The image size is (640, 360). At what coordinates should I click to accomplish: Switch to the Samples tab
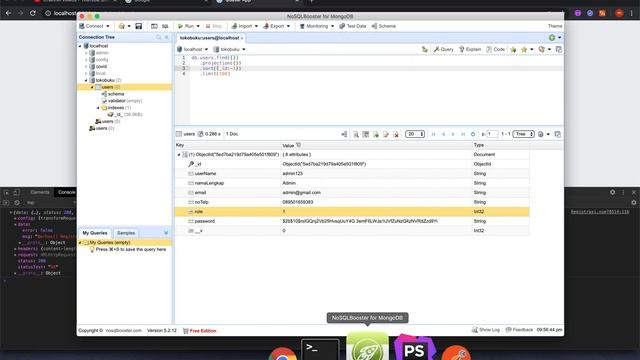126,233
